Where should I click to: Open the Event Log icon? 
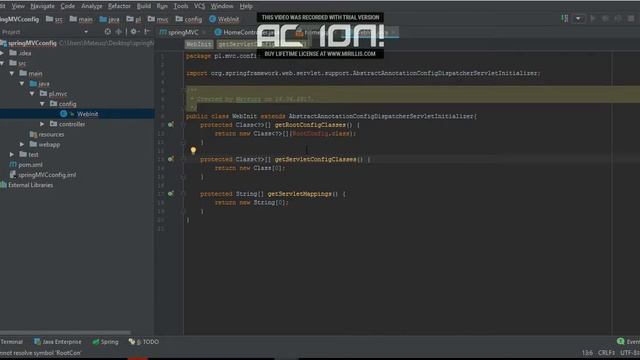[x=621, y=342]
